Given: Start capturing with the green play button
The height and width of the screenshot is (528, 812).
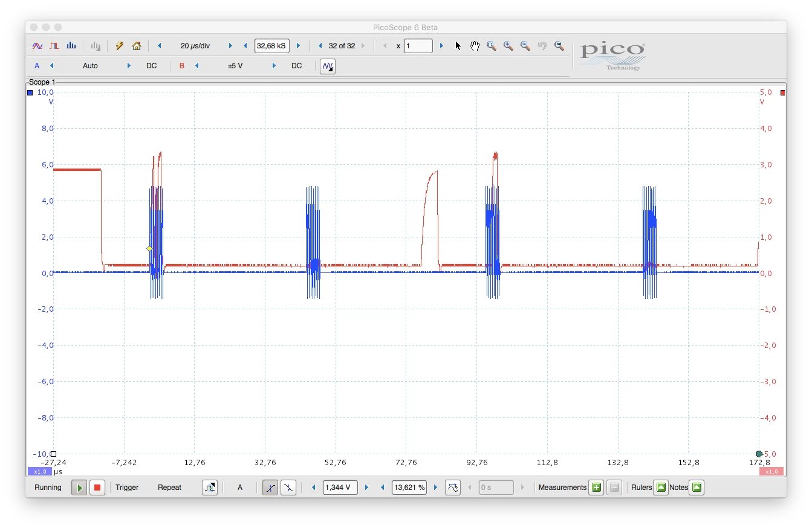Looking at the screenshot, I should pos(79,488).
